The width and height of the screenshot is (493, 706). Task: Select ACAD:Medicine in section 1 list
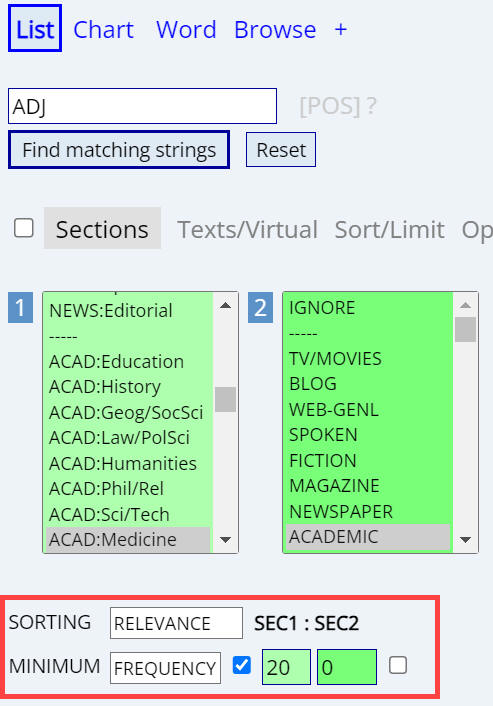tap(128, 539)
